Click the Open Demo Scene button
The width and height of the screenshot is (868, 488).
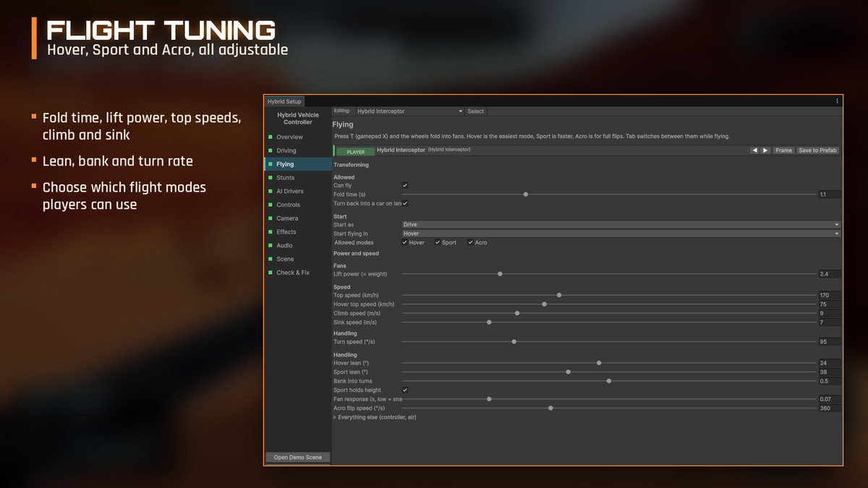(x=298, y=458)
